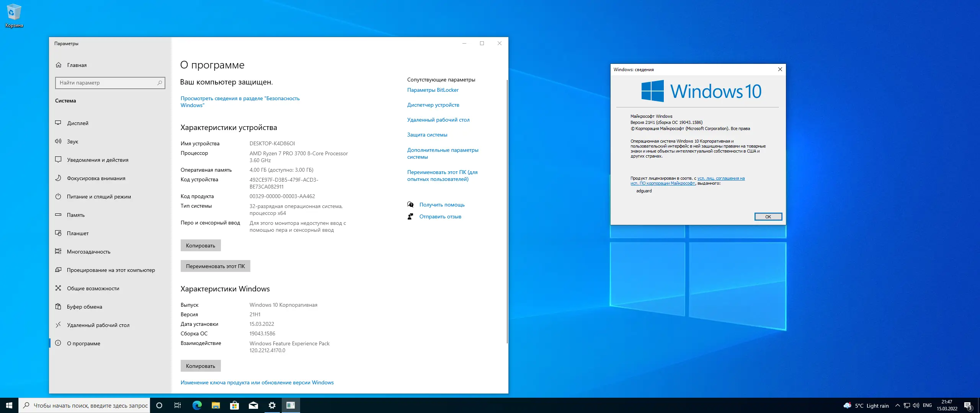Open the notification center icon

coord(967,405)
